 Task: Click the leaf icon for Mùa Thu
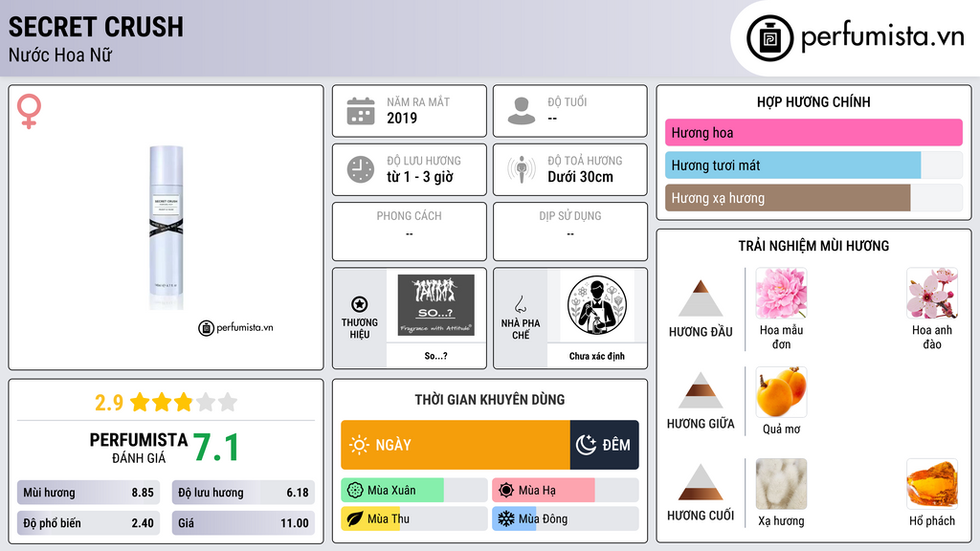pyautogui.click(x=355, y=519)
